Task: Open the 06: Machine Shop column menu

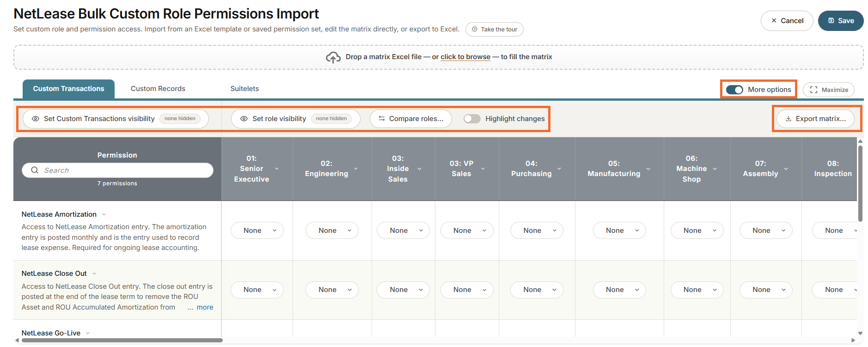Action: coord(715,169)
